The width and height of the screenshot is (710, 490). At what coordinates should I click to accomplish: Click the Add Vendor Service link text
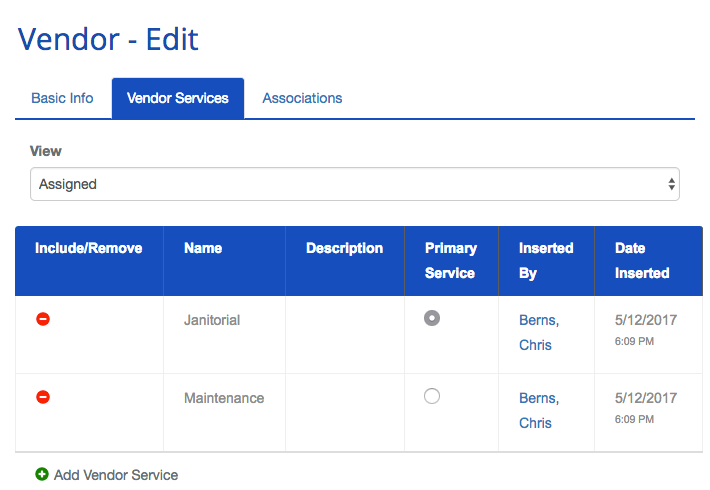116,475
